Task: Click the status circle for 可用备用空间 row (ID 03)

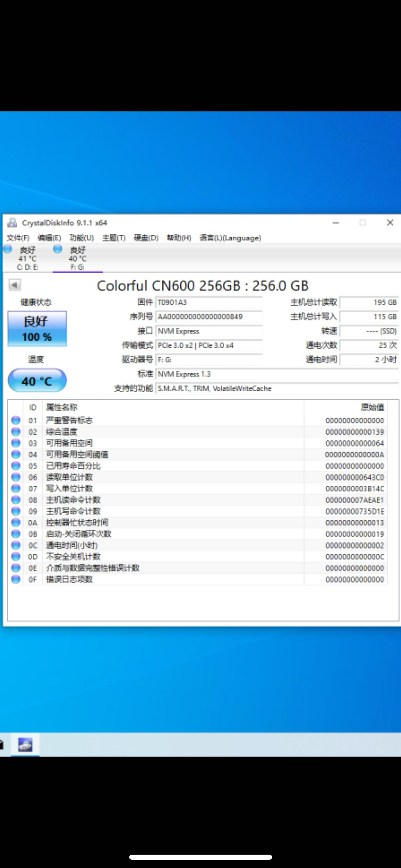Action: (x=16, y=443)
